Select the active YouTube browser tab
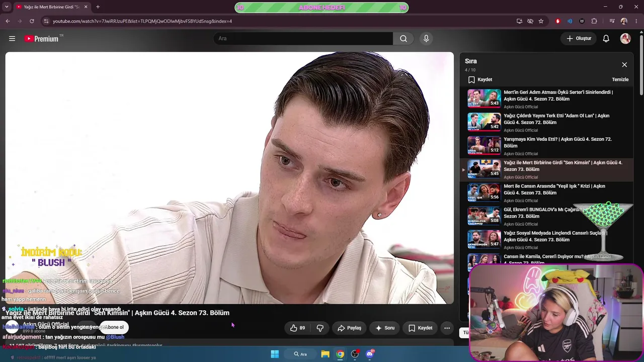Screen dimensions: 644x362 tap(51, 7)
